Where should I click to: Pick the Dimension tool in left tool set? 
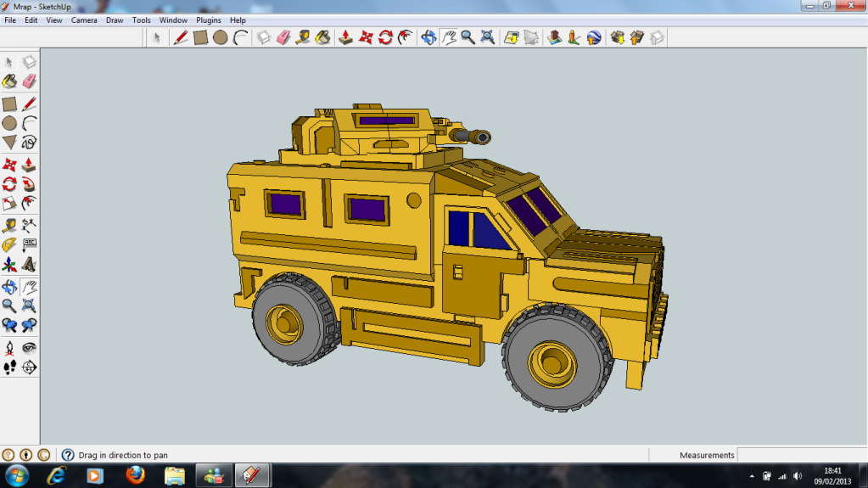tap(29, 226)
